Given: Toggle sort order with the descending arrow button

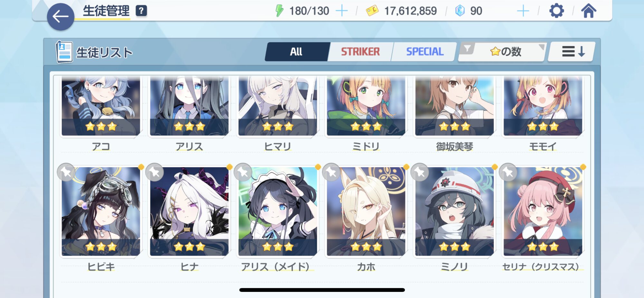Looking at the screenshot, I should (x=573, y=52).
